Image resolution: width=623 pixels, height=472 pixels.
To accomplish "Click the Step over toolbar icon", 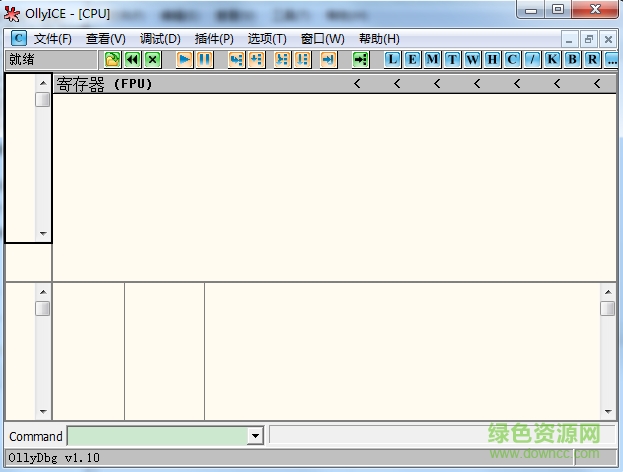I will (x=257, y=60).
